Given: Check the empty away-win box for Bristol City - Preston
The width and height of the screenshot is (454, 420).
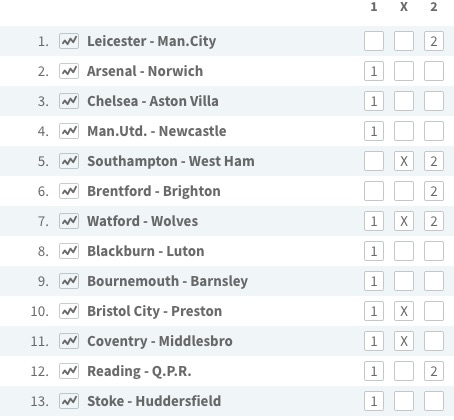Looking at the screenshot, I should click(434, 311).
